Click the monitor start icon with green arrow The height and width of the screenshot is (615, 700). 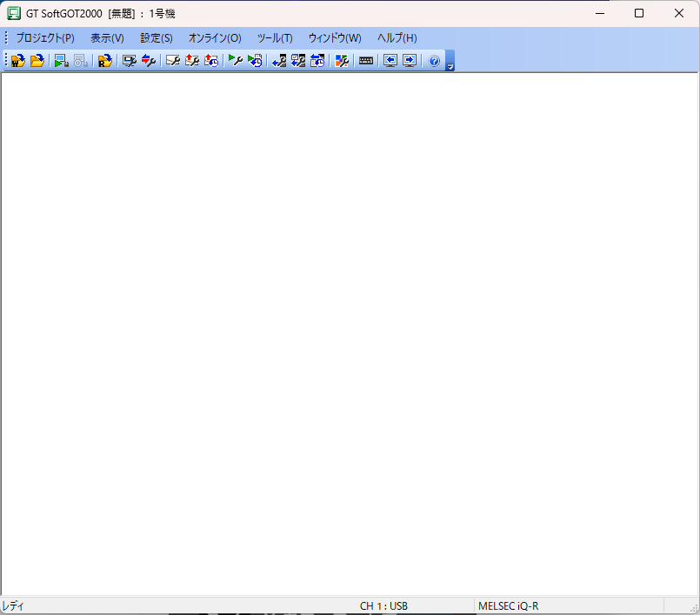[x=61, y=61]
